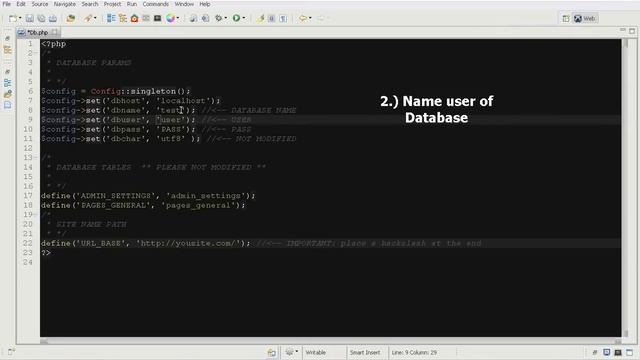The height and width of the screenshot is (360, 640).
Task: Expand the Run button dropdown arrow
Action: [x=244, y=18]
